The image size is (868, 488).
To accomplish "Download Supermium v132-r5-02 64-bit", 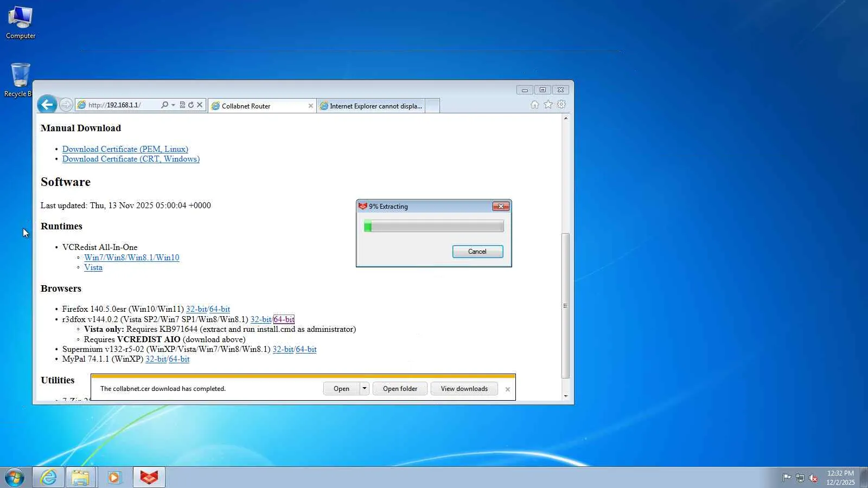I will [x=306, y=349].
